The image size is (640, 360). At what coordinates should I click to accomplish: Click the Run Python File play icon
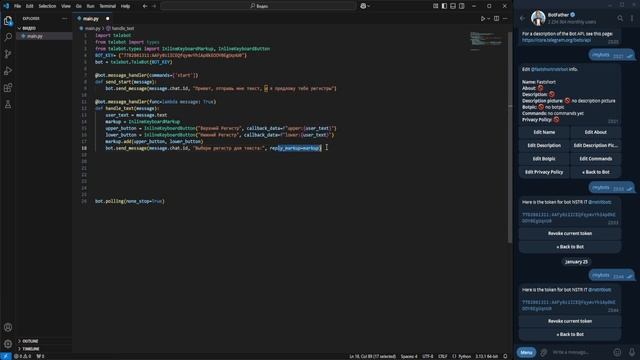tap(483, 18)
